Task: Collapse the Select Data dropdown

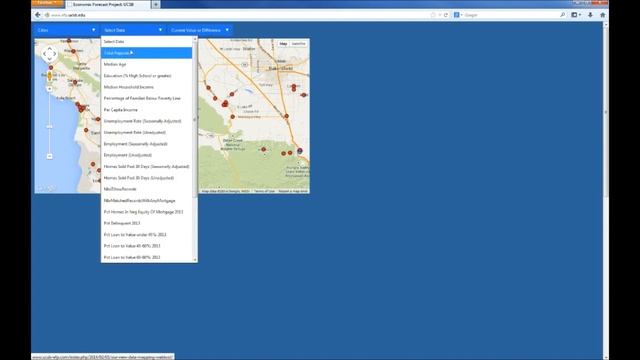Action: click(133, 30)
